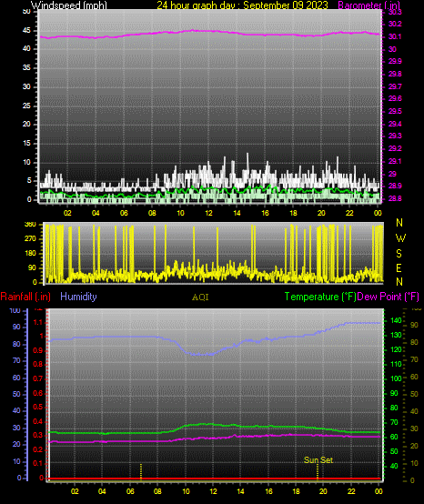Click the sunset dotted marker near 20 hours
Screen dimensions: 424x504
(x=318, y=472)
